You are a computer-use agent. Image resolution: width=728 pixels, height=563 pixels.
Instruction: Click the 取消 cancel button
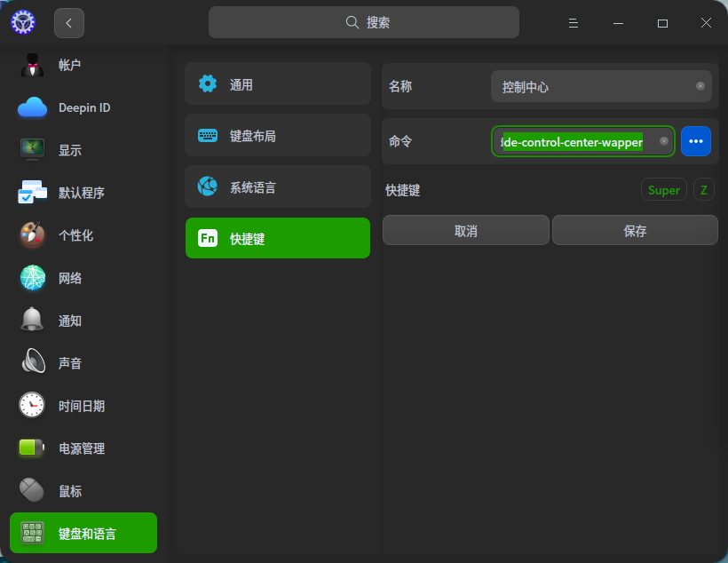[x=466, y=230]
